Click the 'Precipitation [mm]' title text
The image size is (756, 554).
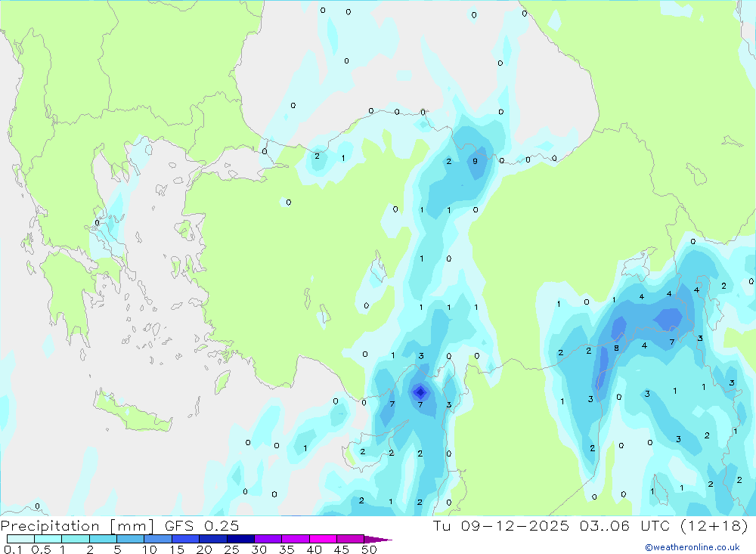(78, 526)
